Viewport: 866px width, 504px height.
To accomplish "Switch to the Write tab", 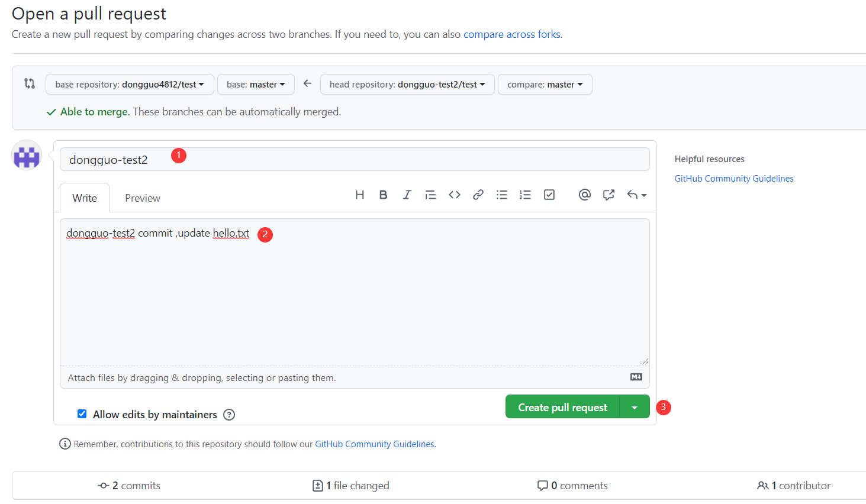I will (85, 198).
